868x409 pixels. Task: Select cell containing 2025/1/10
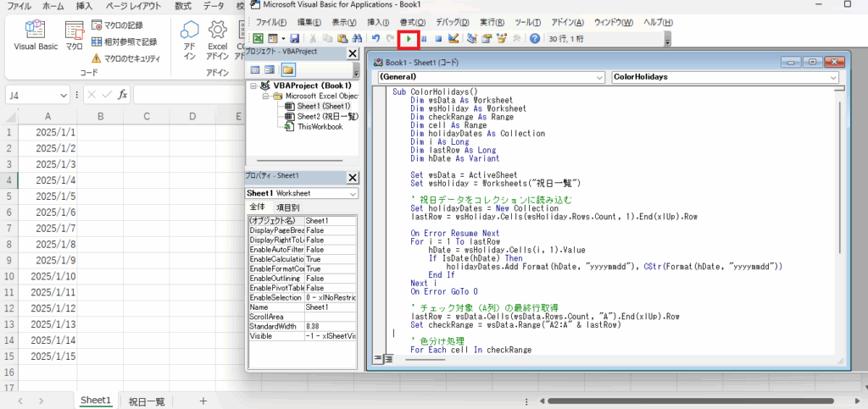[47, 276]
